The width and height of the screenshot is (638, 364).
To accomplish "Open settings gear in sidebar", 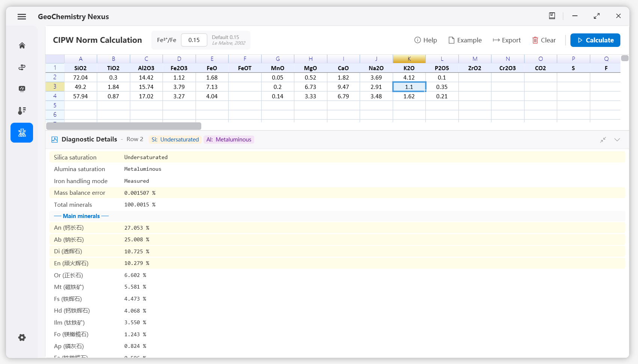I will (22, 337).
